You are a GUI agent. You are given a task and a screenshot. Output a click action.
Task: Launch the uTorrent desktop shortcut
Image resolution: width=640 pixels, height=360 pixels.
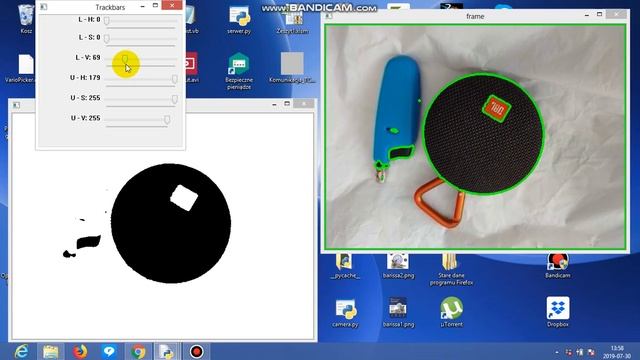(451, 312)
